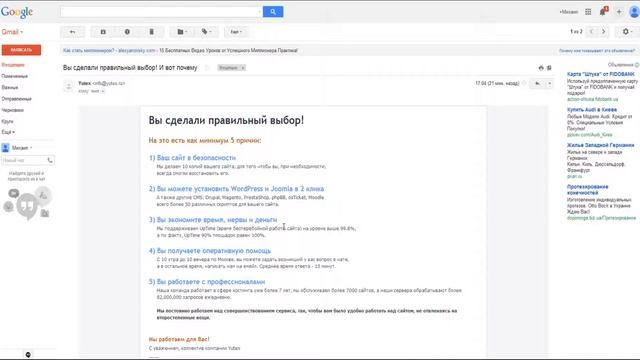The width and height of the screenshot is (640, 360).
Task: Click the ads info icon by Объявления
Action: tap(637, 65)
